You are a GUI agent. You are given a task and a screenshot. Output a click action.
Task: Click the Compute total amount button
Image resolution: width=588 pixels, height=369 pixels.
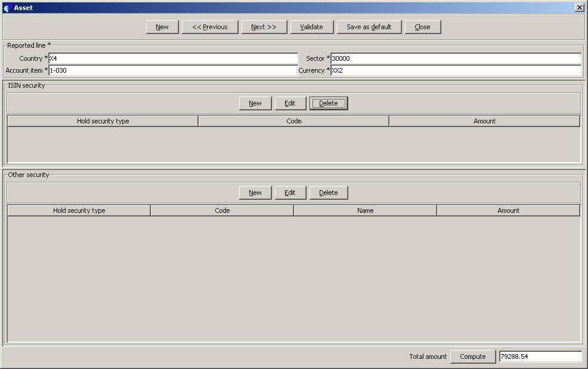pos(472,356)
